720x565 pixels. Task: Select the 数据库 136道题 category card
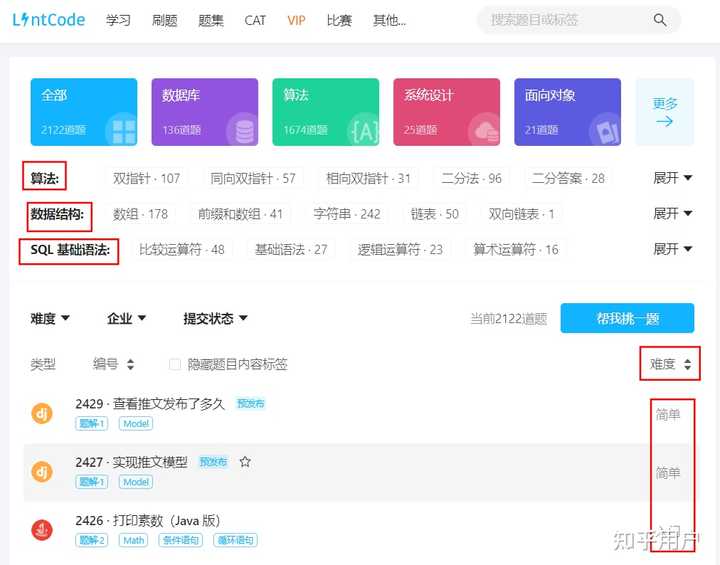(x=205, y=112)
